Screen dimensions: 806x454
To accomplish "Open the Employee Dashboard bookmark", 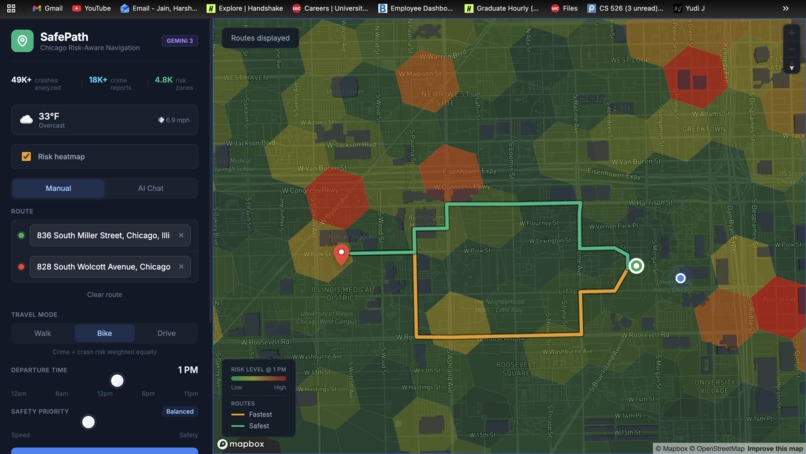I will (415, 8).
